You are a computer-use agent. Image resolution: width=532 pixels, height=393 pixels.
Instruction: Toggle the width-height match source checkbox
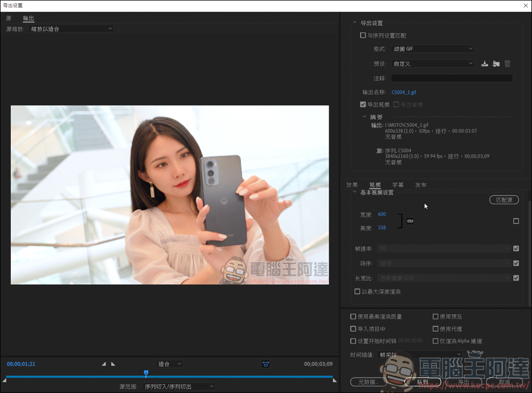pyautogui.click(x=516, y=221)
